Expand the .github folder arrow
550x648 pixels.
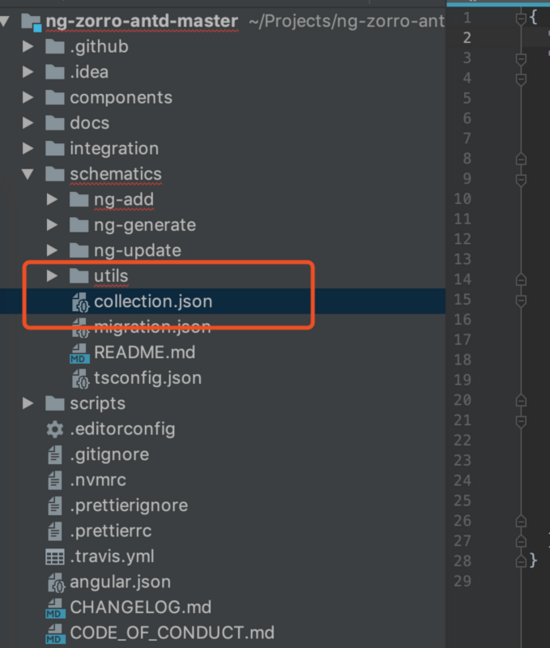(x=28, y=46)
